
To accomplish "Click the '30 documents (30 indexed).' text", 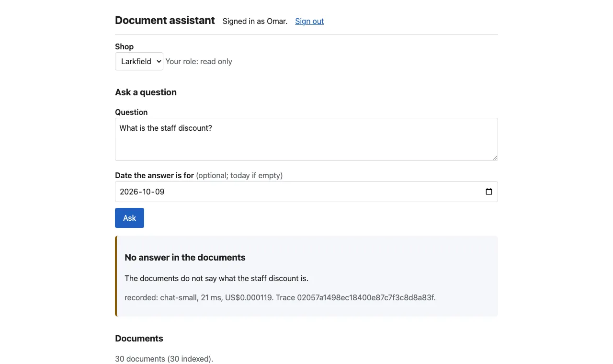I will click(164, 359).
